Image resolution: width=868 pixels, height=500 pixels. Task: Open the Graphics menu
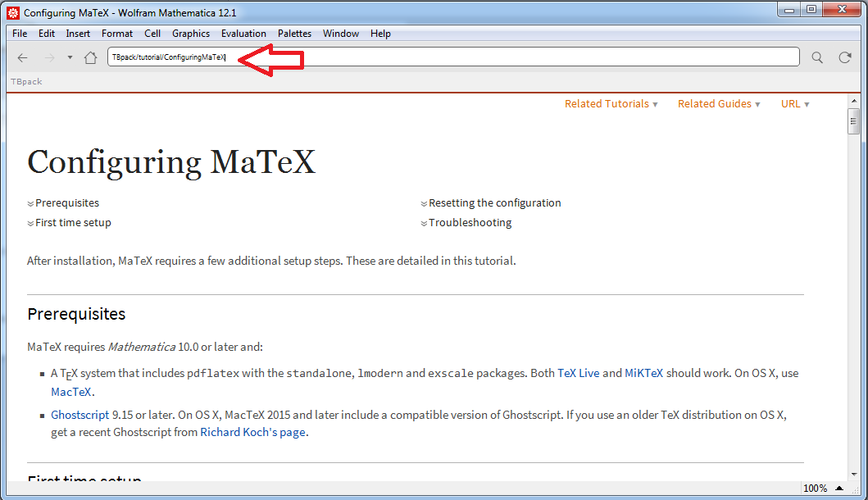[x=191, y=34]
